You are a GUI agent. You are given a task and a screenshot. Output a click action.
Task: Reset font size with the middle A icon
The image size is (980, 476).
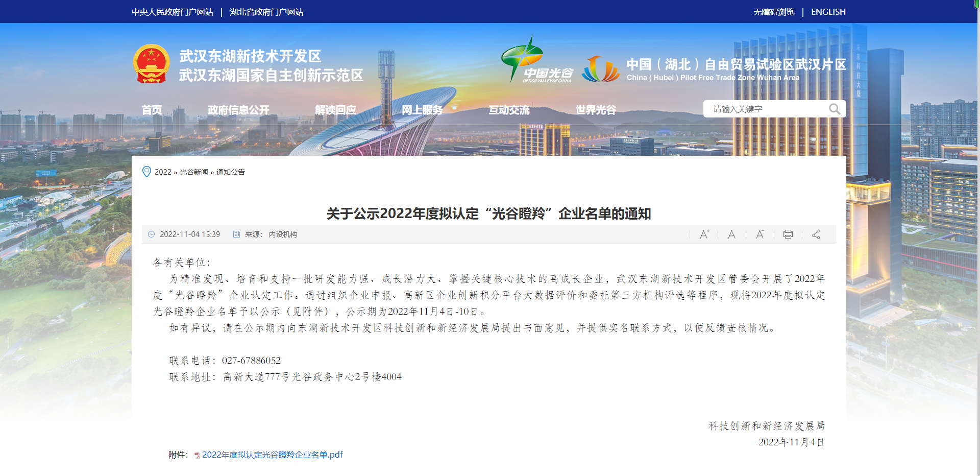point(732,234)
